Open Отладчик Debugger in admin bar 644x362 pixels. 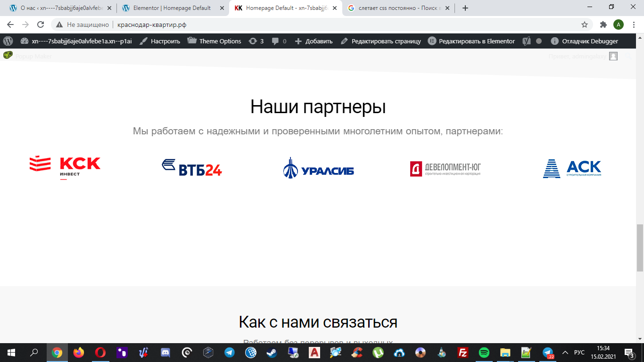[584, 41]
